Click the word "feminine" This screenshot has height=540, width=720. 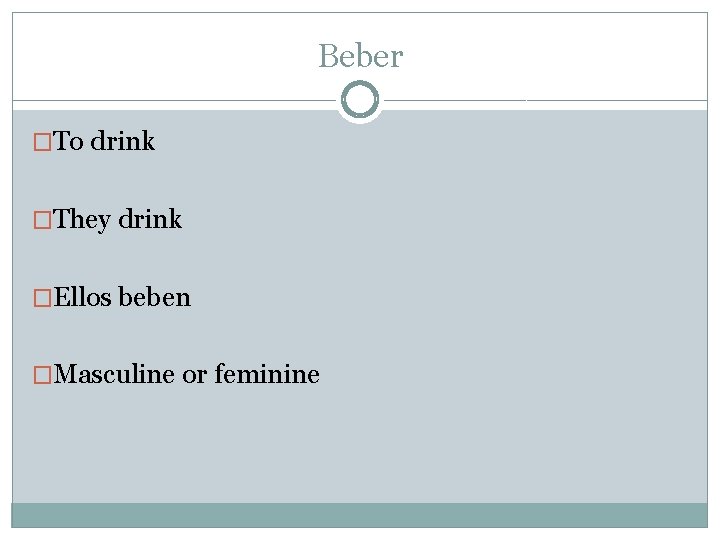(266, 375)
